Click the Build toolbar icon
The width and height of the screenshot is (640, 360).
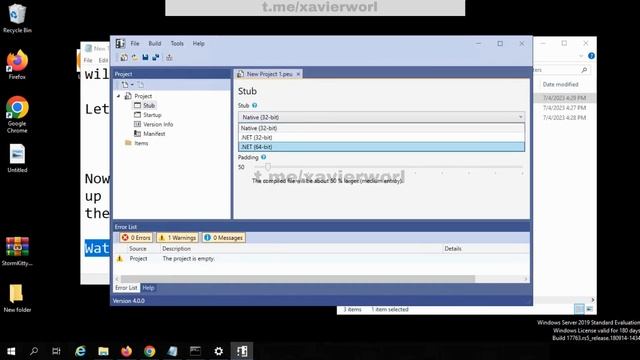(169, 58)
